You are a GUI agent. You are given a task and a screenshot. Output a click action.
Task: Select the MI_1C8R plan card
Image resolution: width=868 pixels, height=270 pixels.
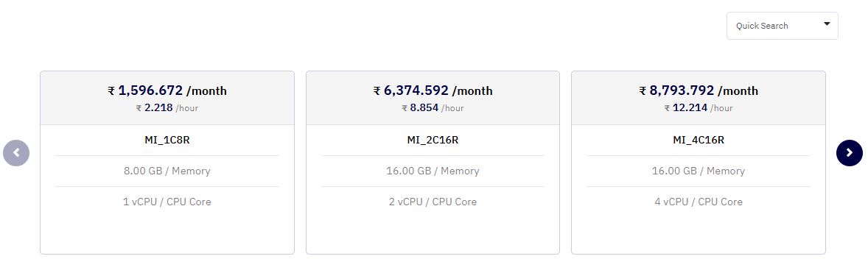[167, 163]
